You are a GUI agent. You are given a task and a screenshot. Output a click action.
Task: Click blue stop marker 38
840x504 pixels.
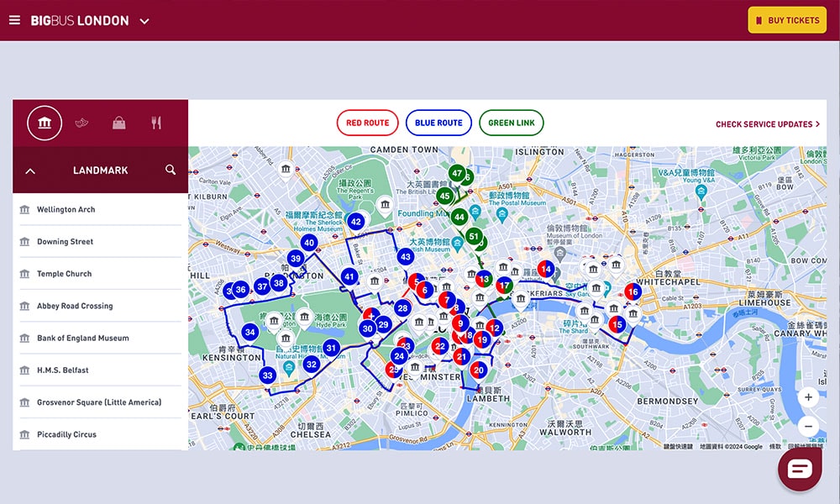pyautogui.click(x=279, y=283)
